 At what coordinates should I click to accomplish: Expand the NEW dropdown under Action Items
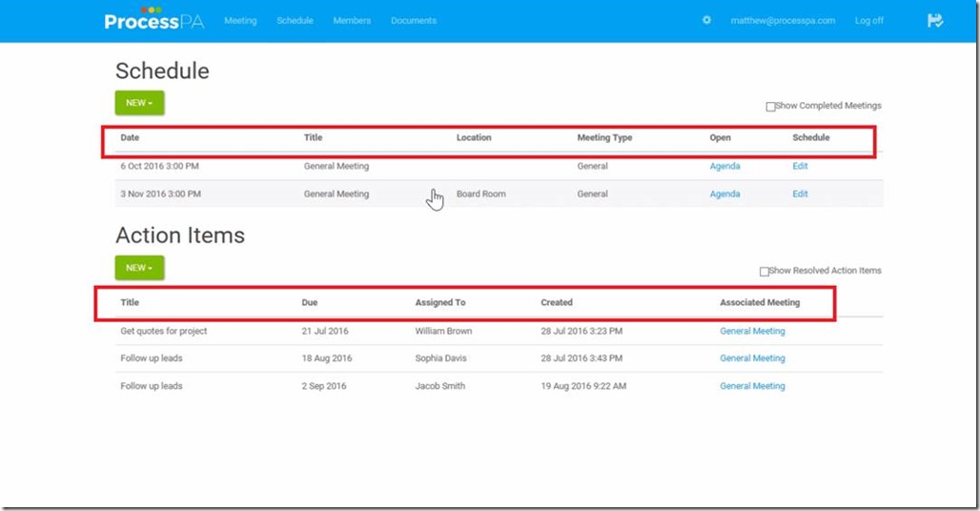pyautogui.click(x=139, y=268)
